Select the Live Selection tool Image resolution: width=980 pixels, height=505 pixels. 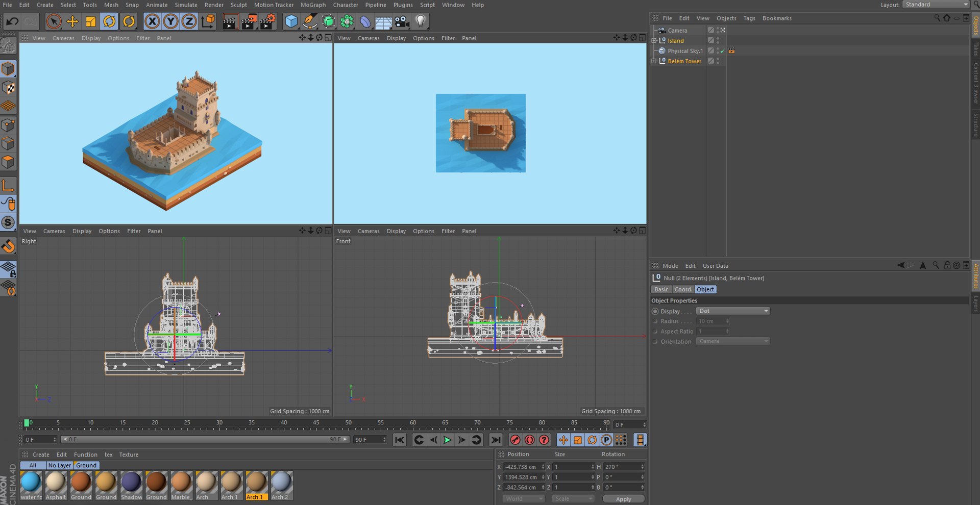click(54, 21)
